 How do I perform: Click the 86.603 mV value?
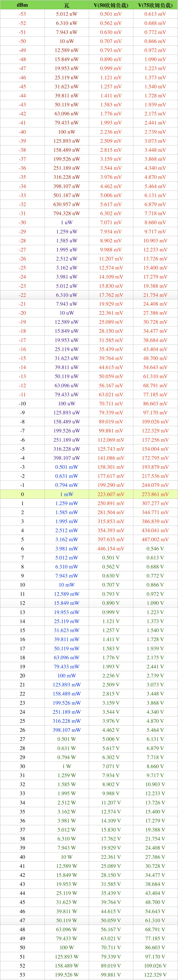tap(155, 404)
